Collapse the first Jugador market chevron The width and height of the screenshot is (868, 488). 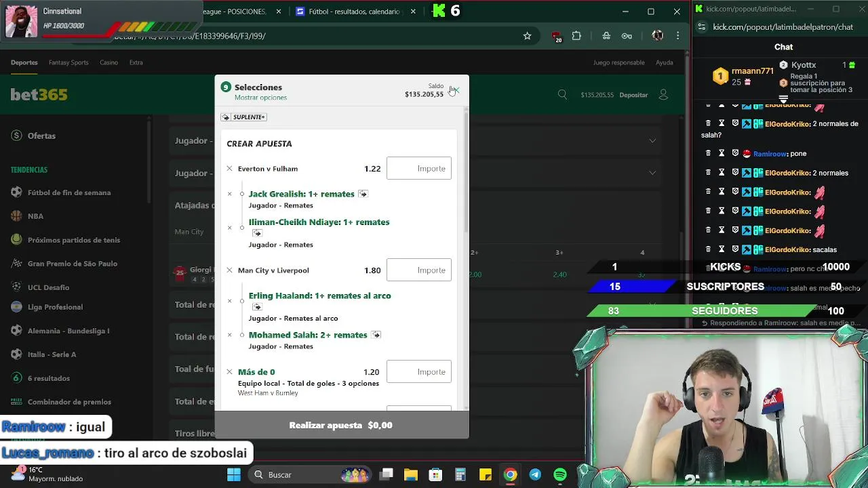pos(652,141)
